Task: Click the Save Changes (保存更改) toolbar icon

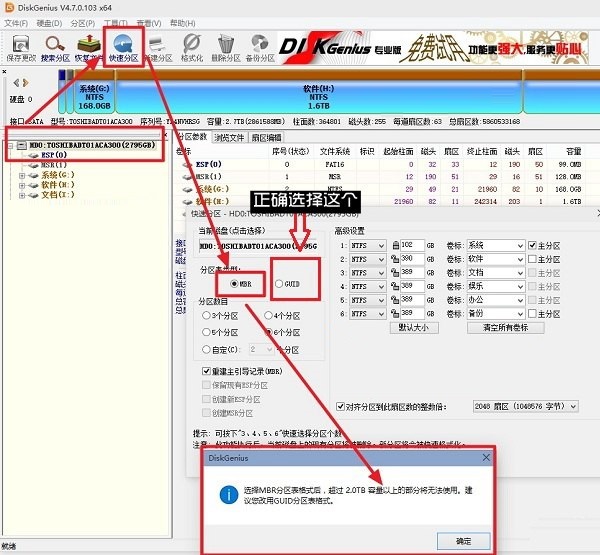Action: (x=21, y=48)
